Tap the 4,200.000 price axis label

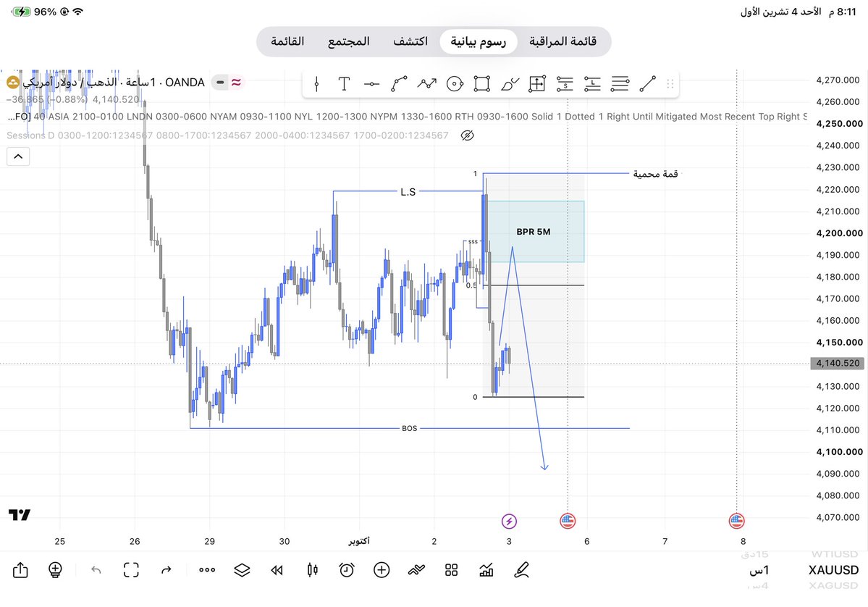(839, 233)
